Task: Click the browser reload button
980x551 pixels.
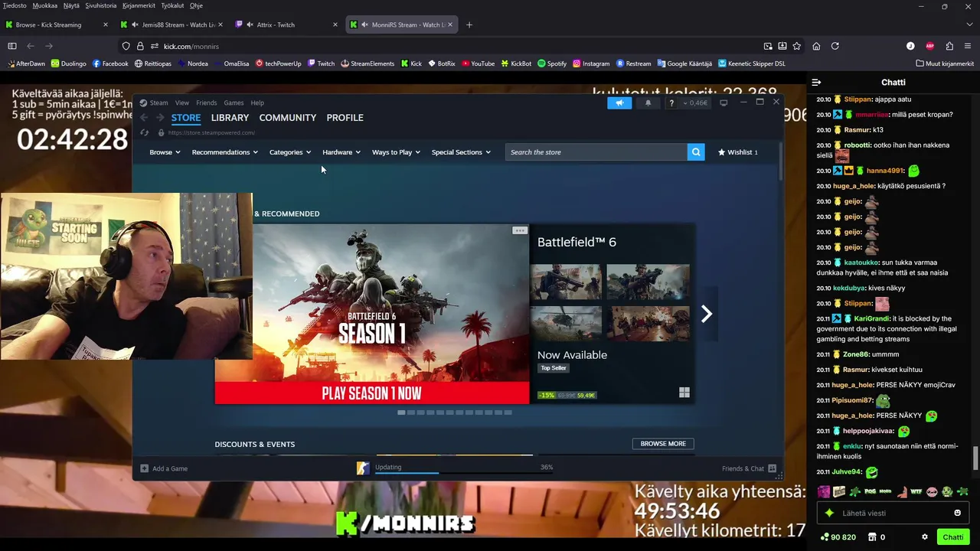Action: pos(835,46)
